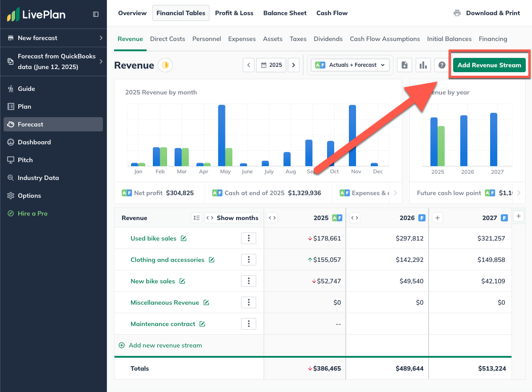Expand the 2026 column arrows
Screen dimensions: 532x392
355,218
